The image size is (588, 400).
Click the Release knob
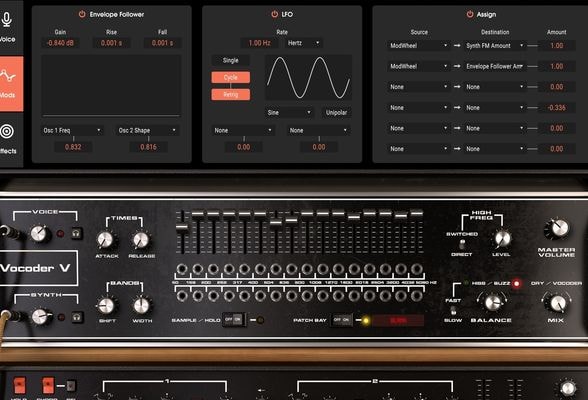pyautogui.click(x=141, y=240)
